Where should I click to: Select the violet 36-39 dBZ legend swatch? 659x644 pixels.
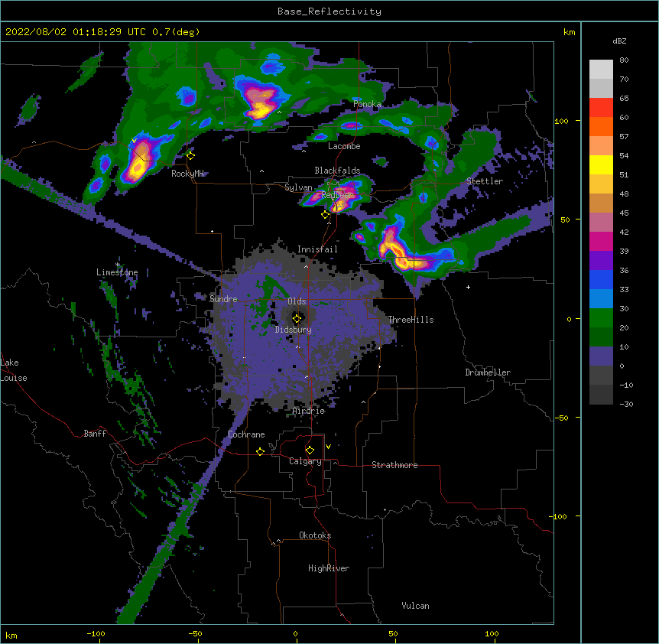[x=601, y=261]
